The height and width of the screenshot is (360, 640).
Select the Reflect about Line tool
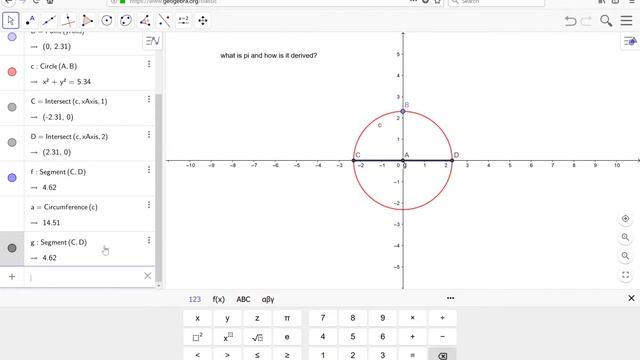164,20
